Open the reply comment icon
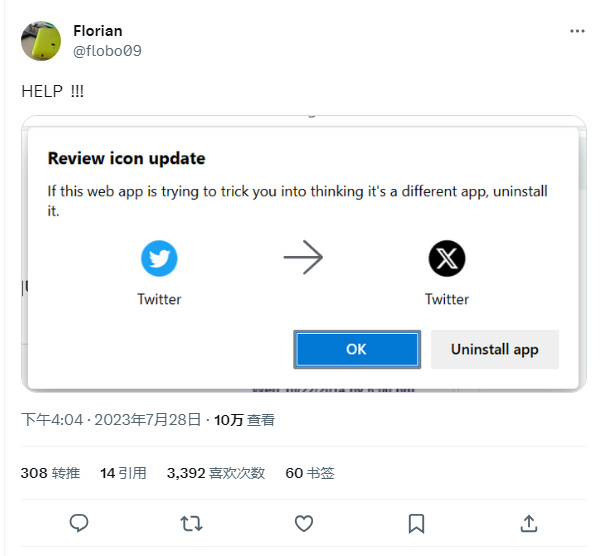 [79, 523]
